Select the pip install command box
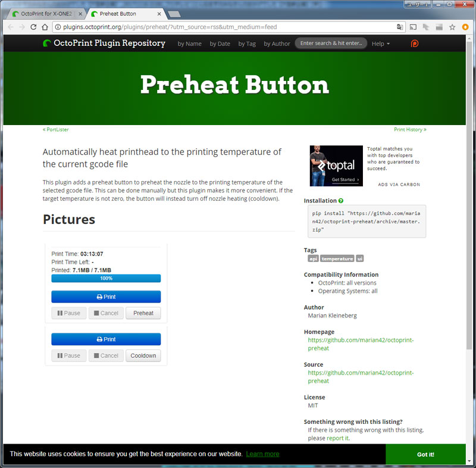Image resolution: width=476 pixels, height=468 pixels. click(367, 221)
